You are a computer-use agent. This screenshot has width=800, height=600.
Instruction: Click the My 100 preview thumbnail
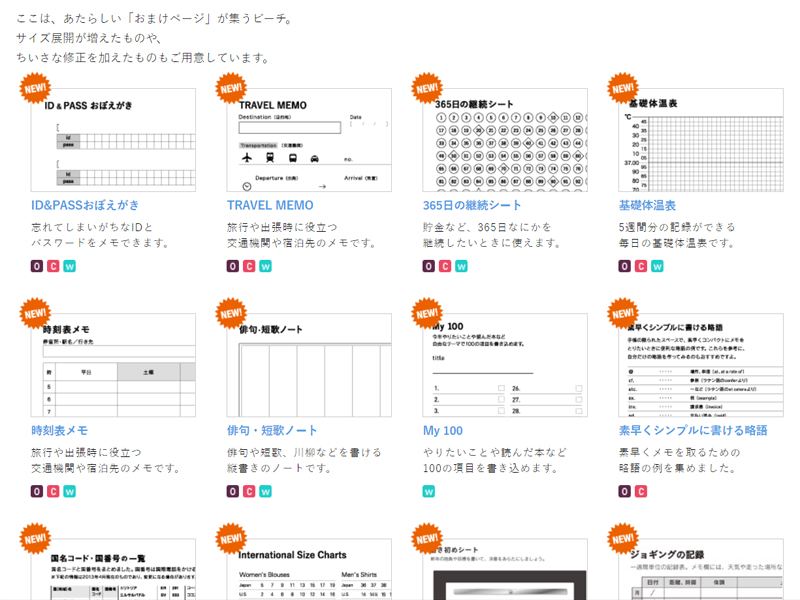[x=505, y=365]
